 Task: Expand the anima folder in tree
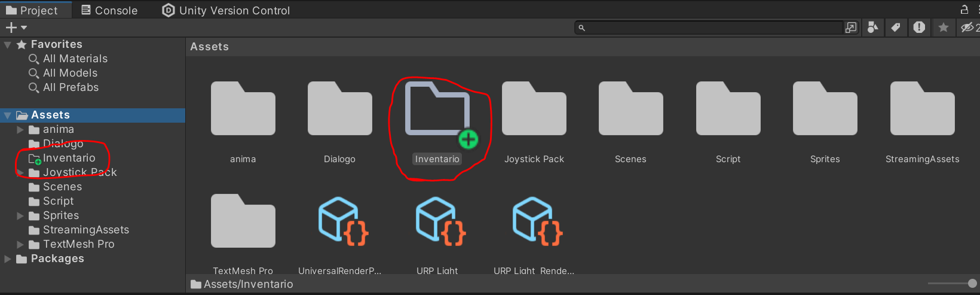(20, 130)
